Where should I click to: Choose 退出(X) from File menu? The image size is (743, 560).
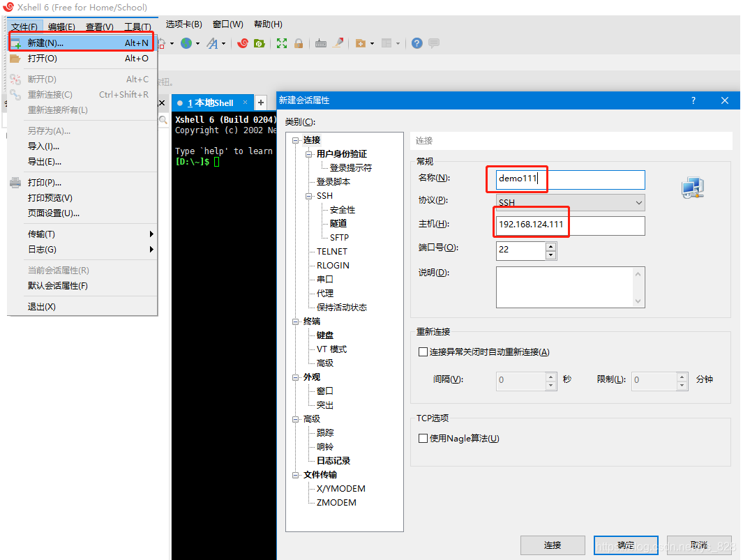pos(82,307)
